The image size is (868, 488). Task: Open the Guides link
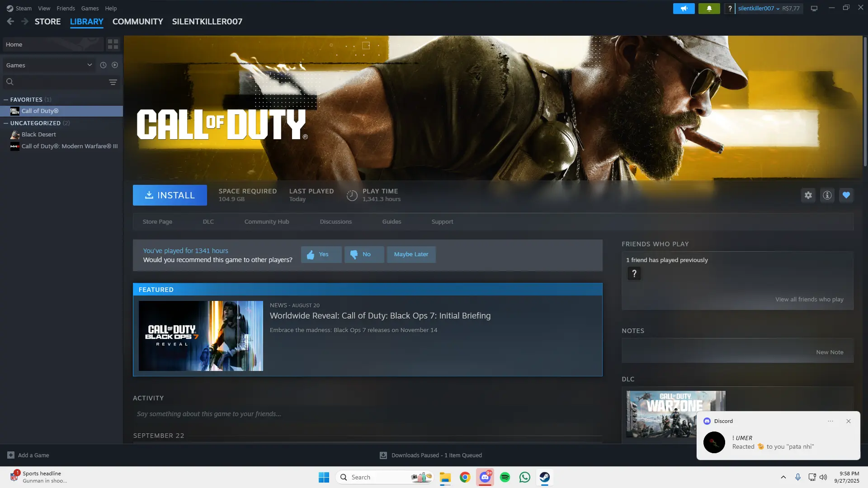(x=392, y=221)
